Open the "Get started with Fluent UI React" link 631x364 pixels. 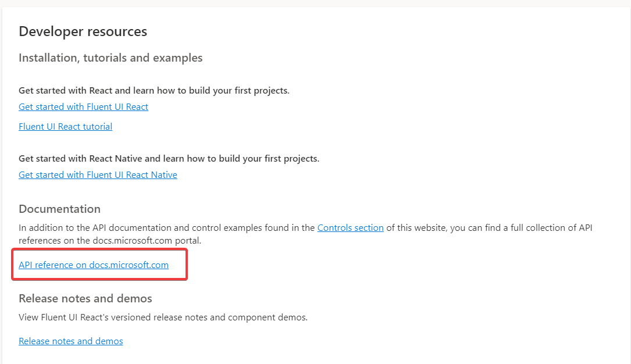[x=83, y=106]
